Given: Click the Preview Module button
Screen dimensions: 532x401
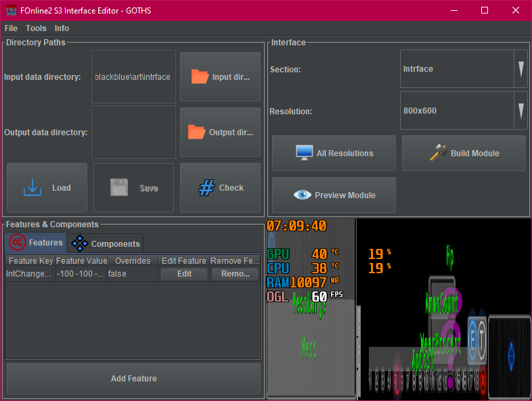Looking at the screenshot, I should coord(334,195).
